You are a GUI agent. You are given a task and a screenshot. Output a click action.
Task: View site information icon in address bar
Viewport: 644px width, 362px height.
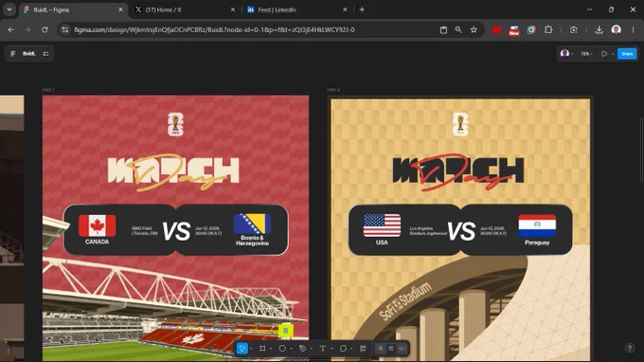point(65,29)
